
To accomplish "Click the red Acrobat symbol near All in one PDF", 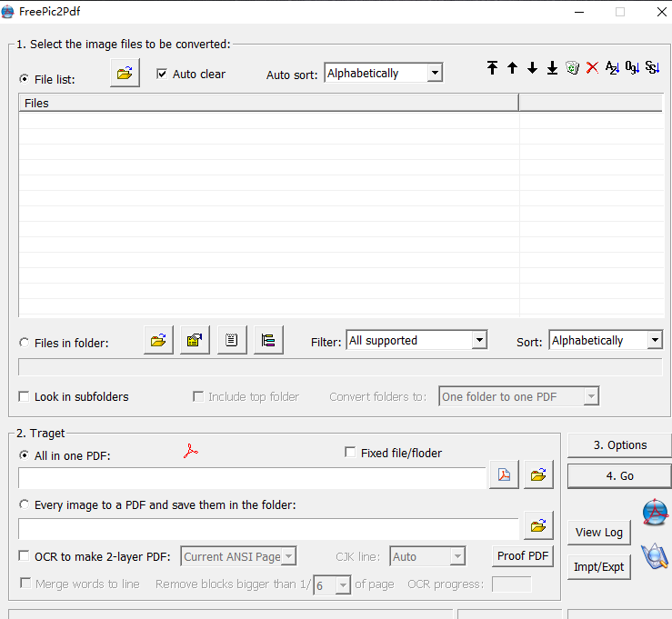I will tap(191, 452).
